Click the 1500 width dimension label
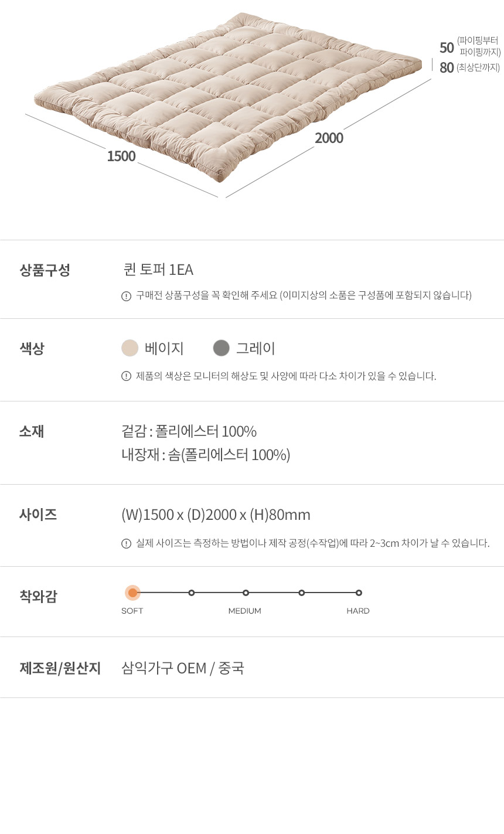Screen dimensions: 504x834 click(x=121, y=156)
